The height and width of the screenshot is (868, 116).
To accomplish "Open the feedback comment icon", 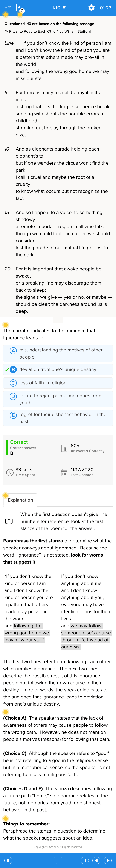I will pos(58,860).
